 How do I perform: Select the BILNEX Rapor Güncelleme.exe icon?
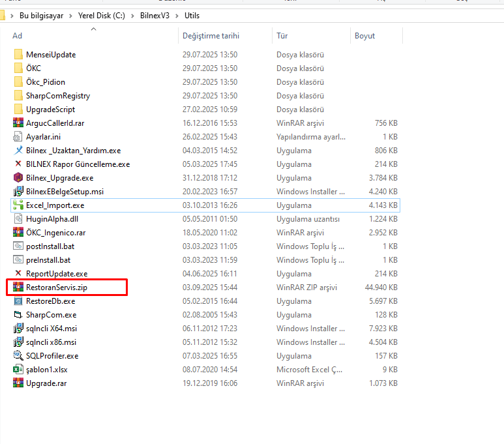[18, 164]
